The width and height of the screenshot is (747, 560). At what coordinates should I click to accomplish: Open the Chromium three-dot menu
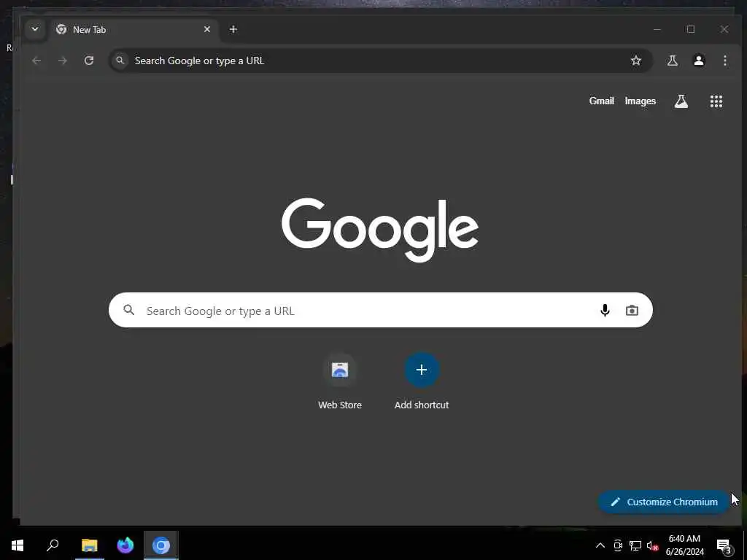pos(724,61)
